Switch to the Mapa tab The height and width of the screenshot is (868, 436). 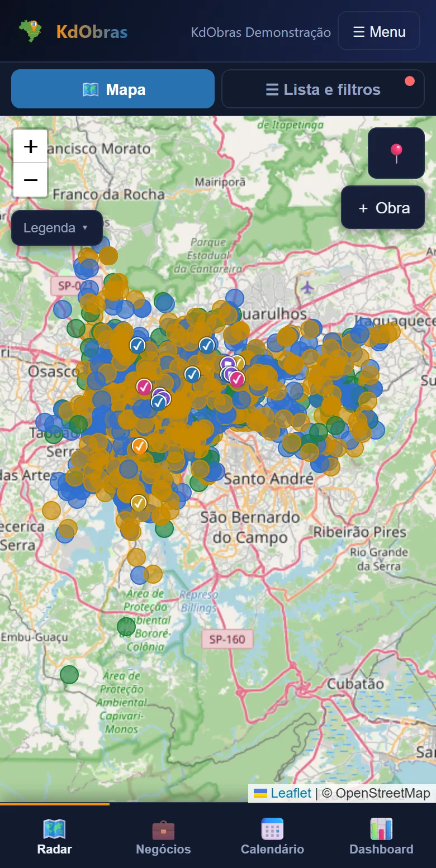pyautogui.click(x=113, y=89)
